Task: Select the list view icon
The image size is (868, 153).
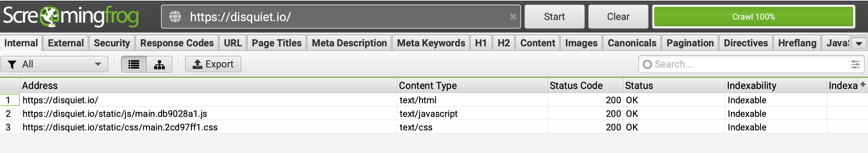Action: (x=134, y=64)
